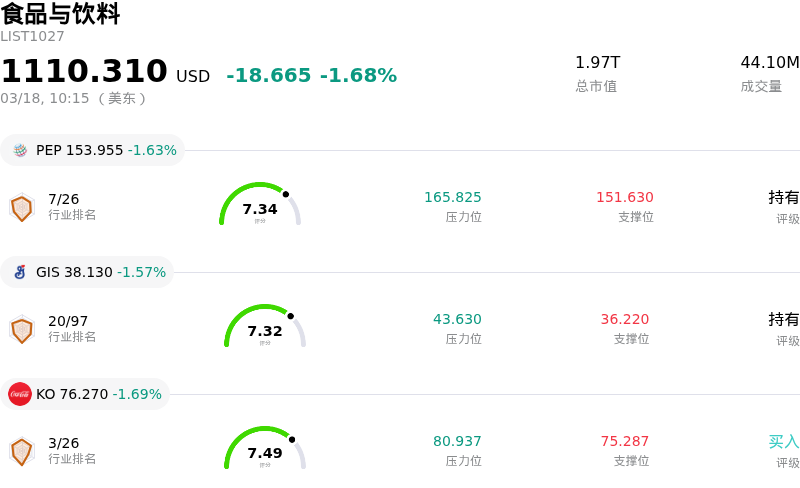Click the 7.34 score gauge for PEP
800x488 pixels.
[x=260, y=206]
